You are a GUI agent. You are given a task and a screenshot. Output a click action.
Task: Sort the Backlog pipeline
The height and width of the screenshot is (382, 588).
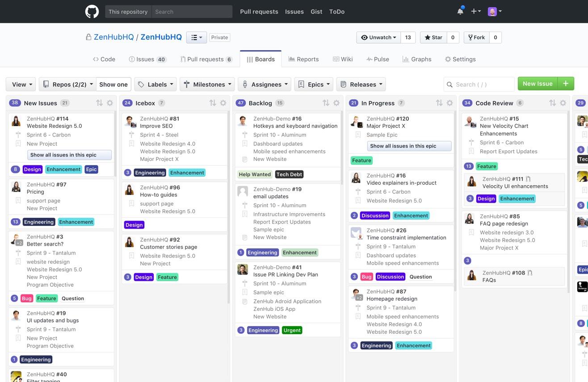[326, 103]
